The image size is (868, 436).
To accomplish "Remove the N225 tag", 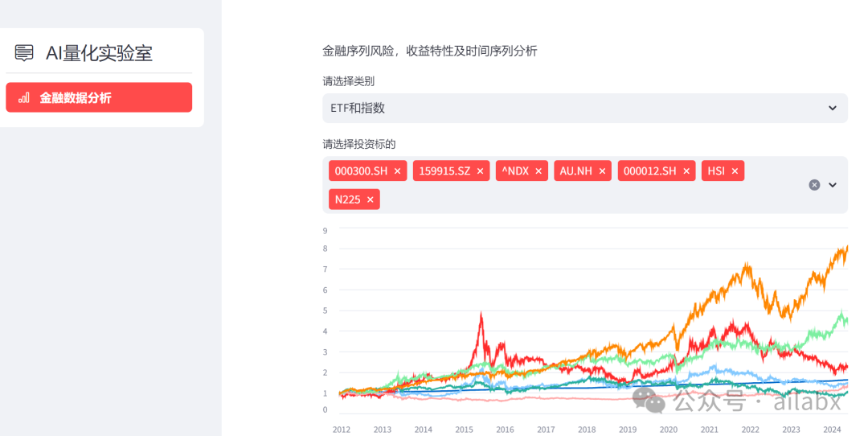I will point(371,199).
